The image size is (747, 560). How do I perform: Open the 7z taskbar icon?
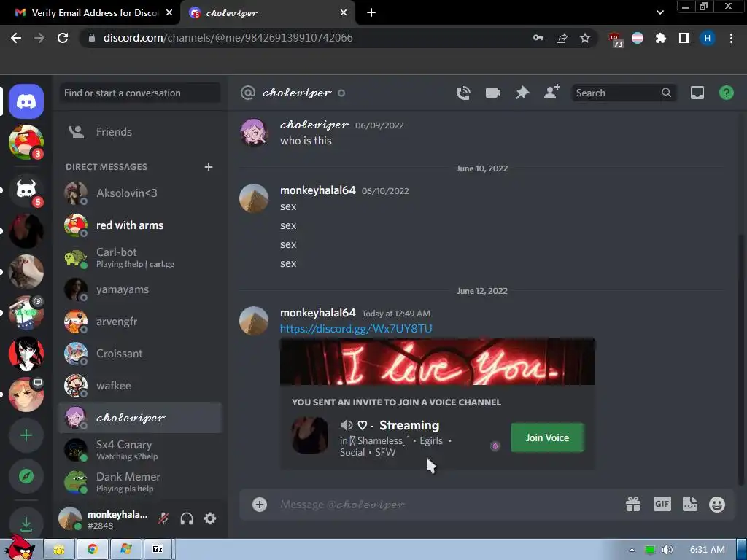158,550
